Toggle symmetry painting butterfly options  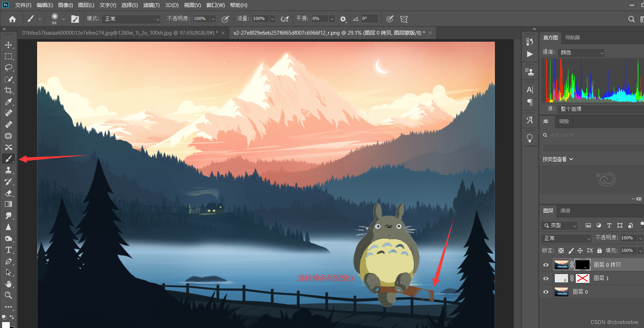pyautogui.click(x=404, y=19)
